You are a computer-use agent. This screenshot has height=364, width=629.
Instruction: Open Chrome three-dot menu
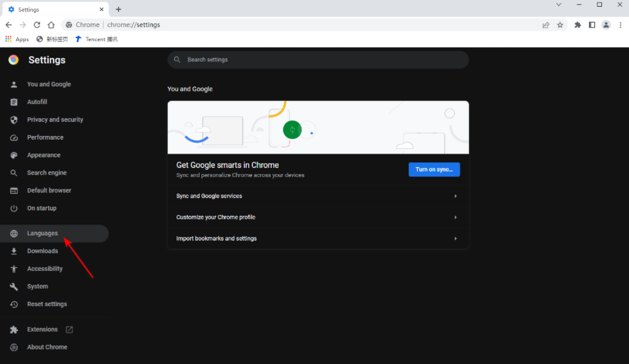click(620, 25)
